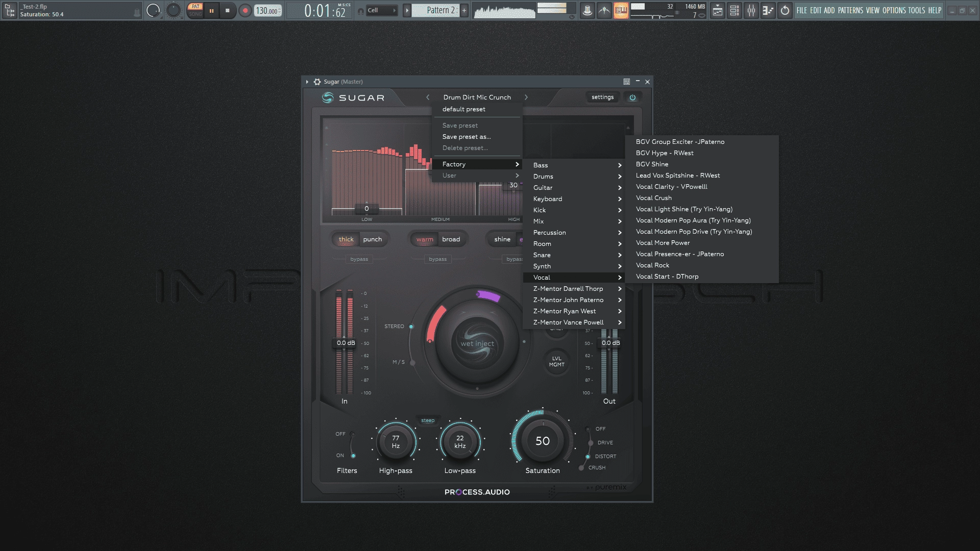
Task: Expand Z-Mentor Ryan West presets
Action: pyautogui.click(x=574, y=311)
